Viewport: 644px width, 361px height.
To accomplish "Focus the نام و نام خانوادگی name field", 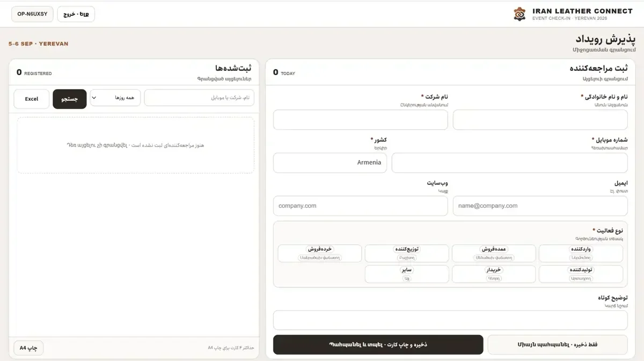I will point(540,120).
